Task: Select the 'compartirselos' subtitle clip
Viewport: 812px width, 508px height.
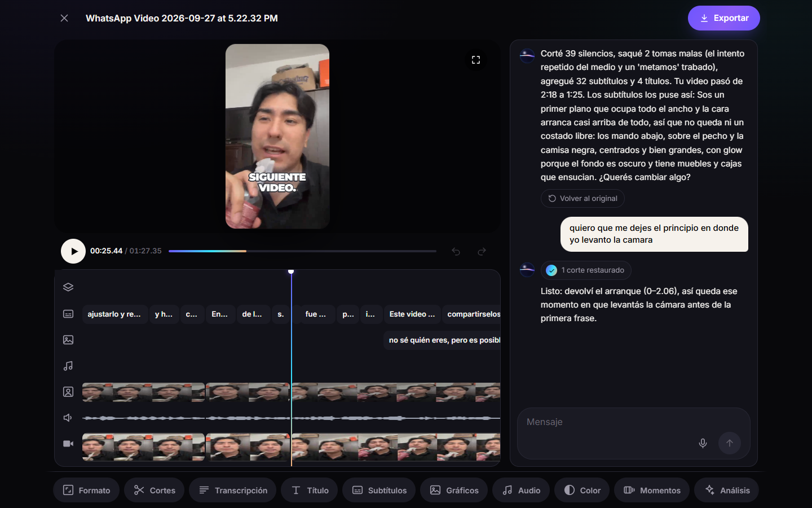Action: [x=471, y=314]
